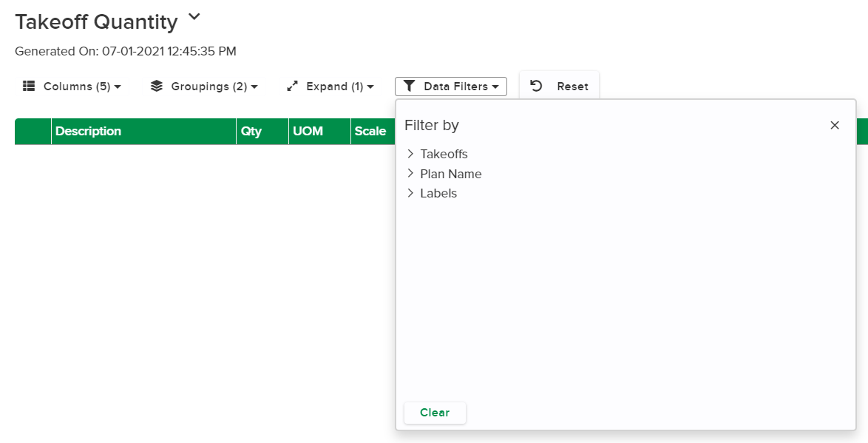Open the Takeoff Quantity title dropdown chevron
The image size is (868, 443).
click(194, 17)
